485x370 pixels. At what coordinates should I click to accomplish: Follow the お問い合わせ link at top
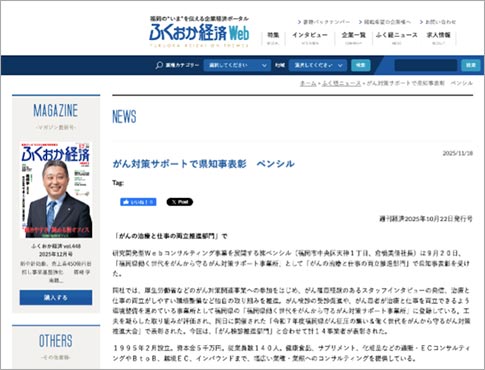click(438, 22)
